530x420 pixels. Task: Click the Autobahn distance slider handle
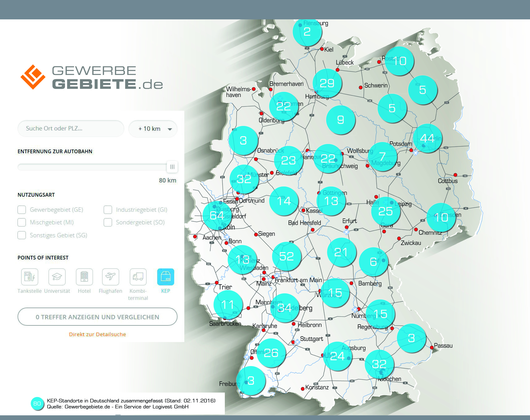click(172, 167)
